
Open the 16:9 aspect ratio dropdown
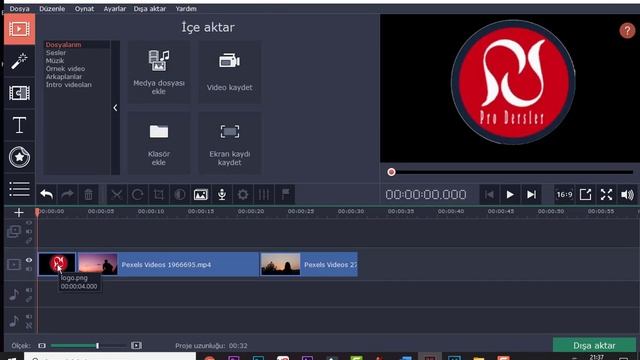pos(564,194)
